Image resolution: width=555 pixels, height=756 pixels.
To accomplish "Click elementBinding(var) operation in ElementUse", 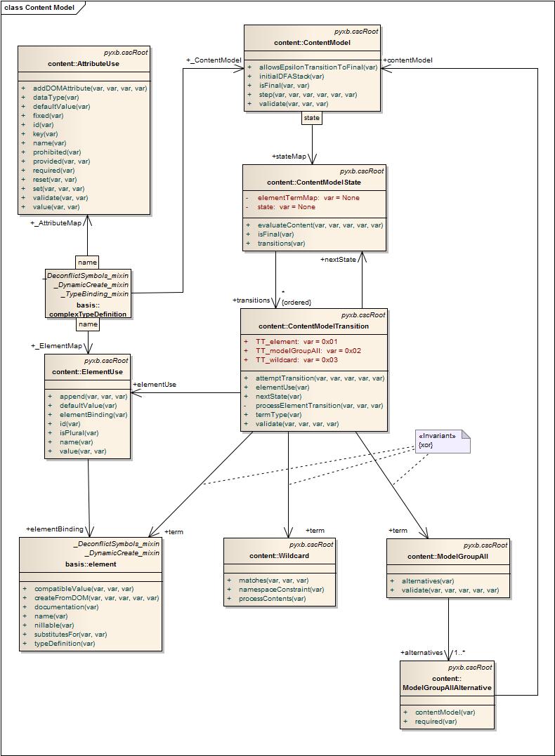I will pyautogui.click(x=93, y=415).
